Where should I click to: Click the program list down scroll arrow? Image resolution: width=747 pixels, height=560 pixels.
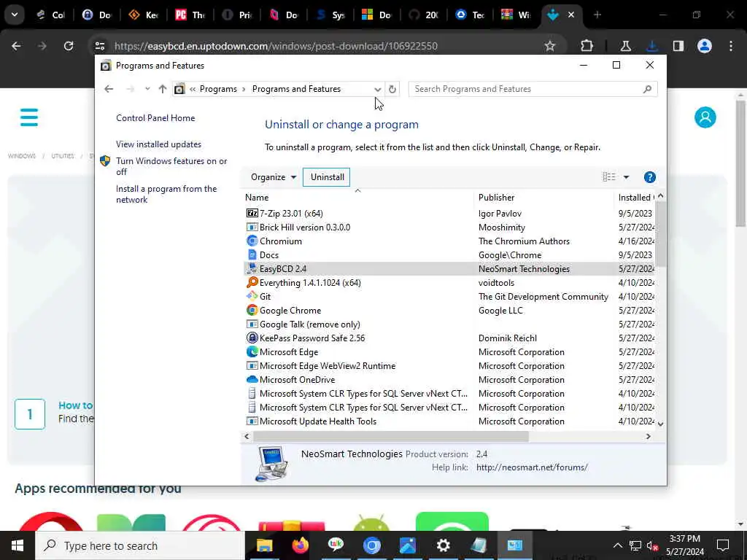(x=660, y=424)
